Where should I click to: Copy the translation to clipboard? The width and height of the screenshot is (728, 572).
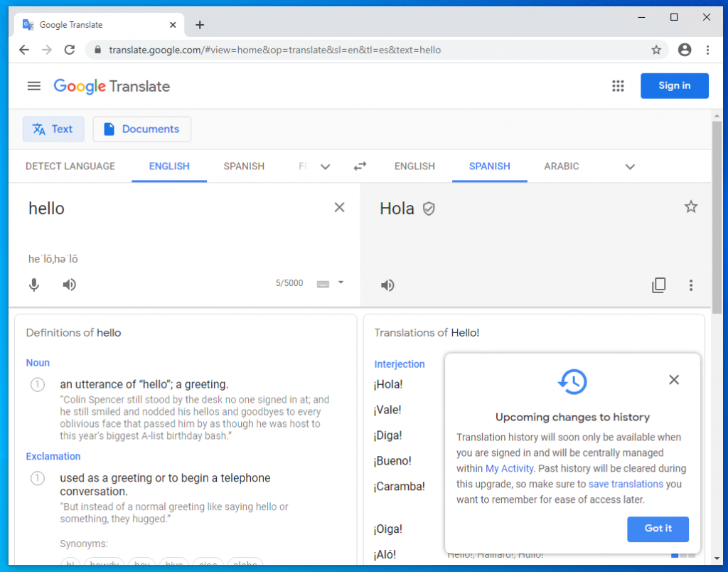658,285
